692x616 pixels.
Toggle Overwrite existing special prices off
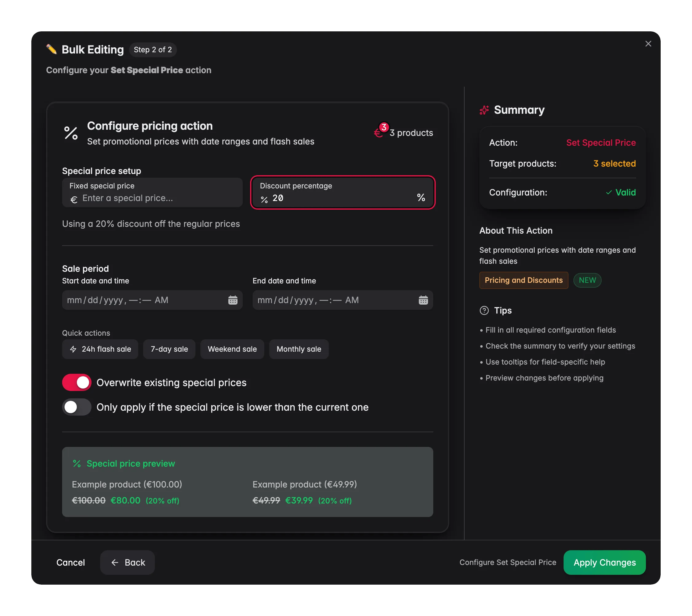77,383
